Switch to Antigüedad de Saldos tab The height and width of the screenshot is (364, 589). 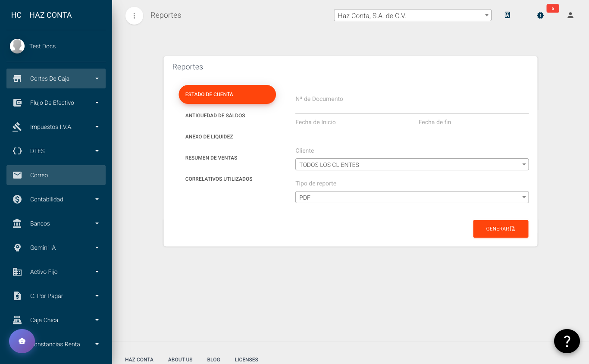(x=215, y=116)
